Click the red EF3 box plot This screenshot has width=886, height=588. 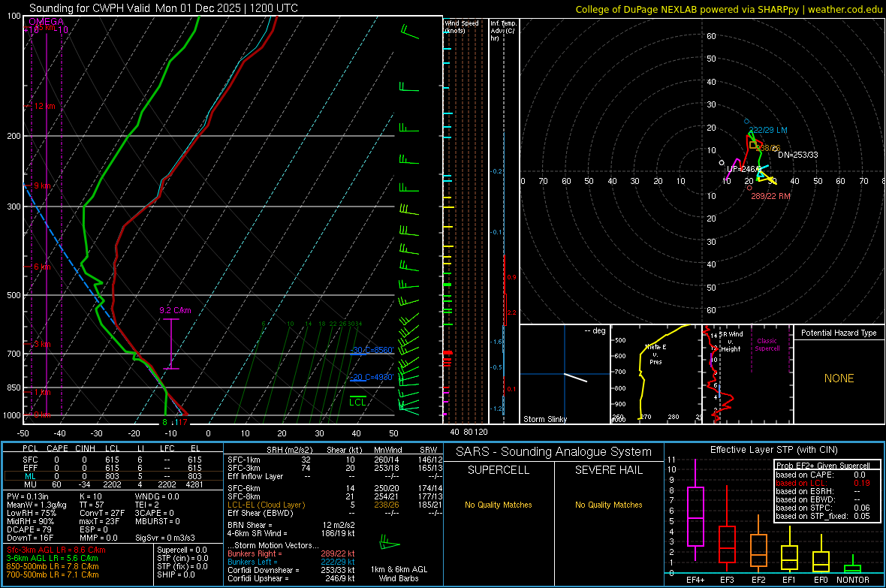point(727,529)
